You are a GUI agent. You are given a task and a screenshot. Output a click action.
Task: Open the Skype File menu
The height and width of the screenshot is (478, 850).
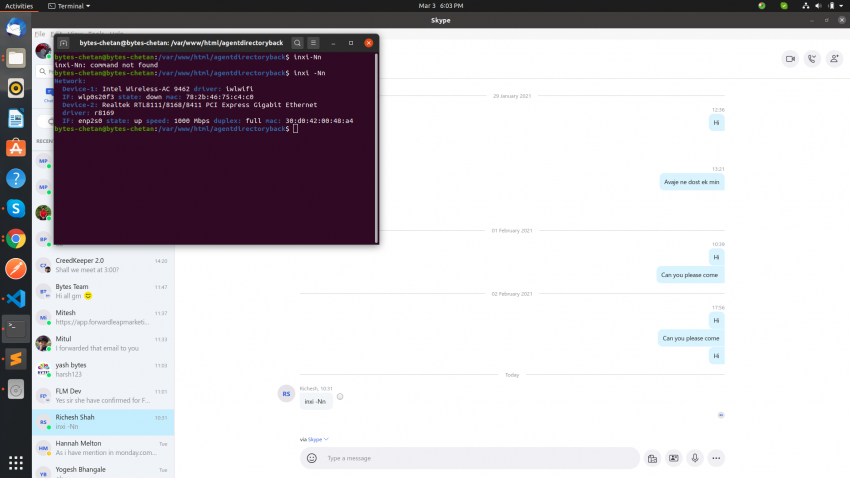[x=39, y=34]
